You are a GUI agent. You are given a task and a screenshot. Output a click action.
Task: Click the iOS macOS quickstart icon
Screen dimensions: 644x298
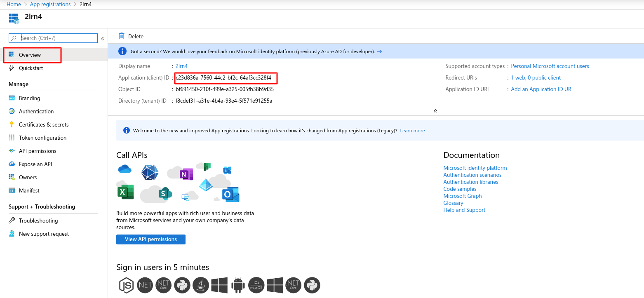tap(256, 285)
